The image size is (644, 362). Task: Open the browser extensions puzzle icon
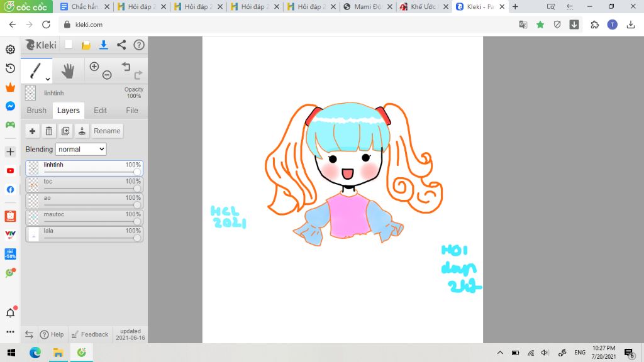(595, 25)
